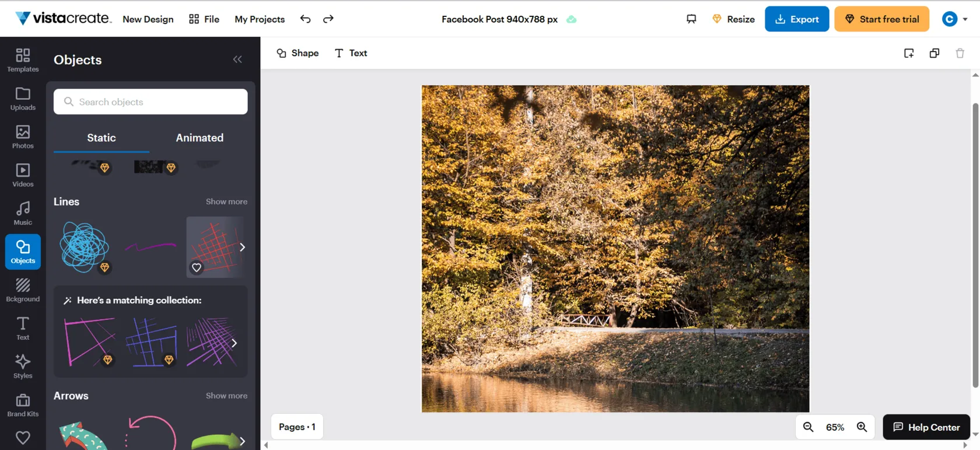Open the account dropdown arrow

tap(965, 19)
